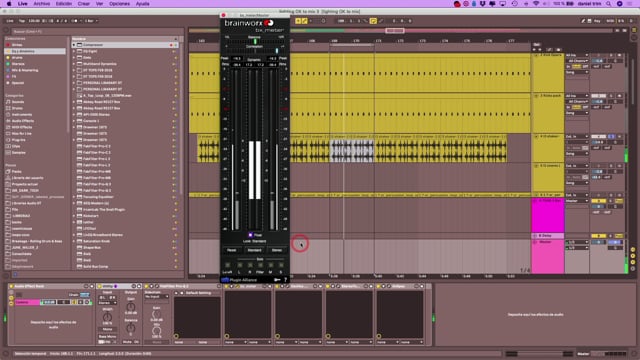Click the Mono button in Utility device
The image size is (640, 360).
click(107, 329)
